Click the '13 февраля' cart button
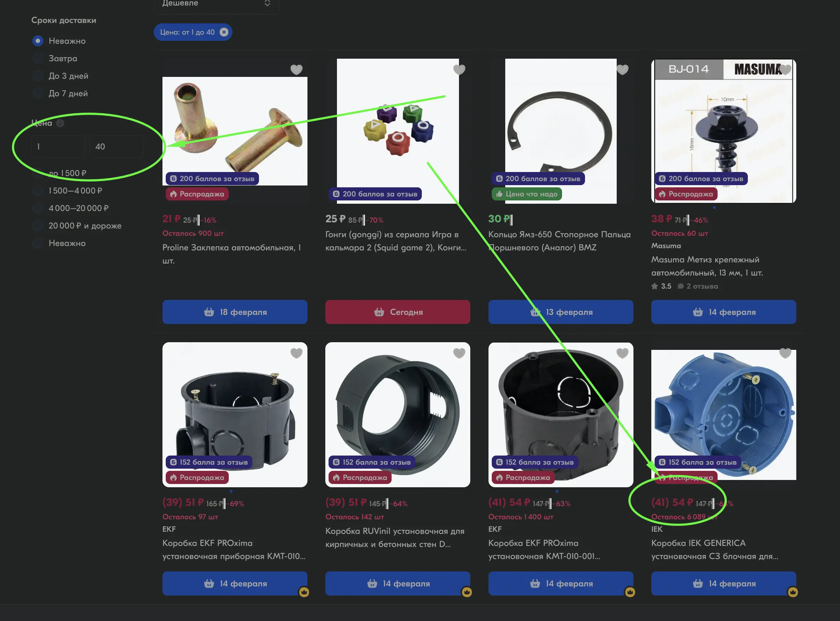 click(561, 312)
